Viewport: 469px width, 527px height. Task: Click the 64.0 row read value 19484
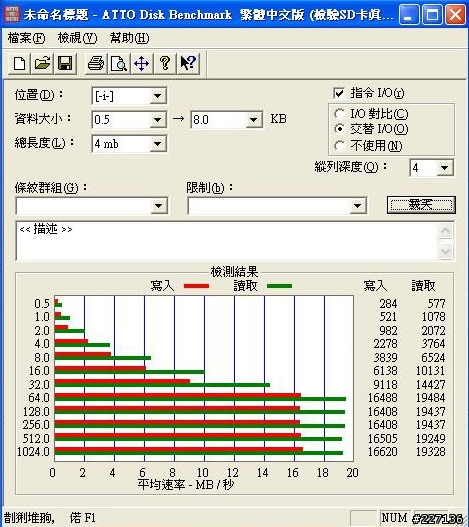[431, 398]
